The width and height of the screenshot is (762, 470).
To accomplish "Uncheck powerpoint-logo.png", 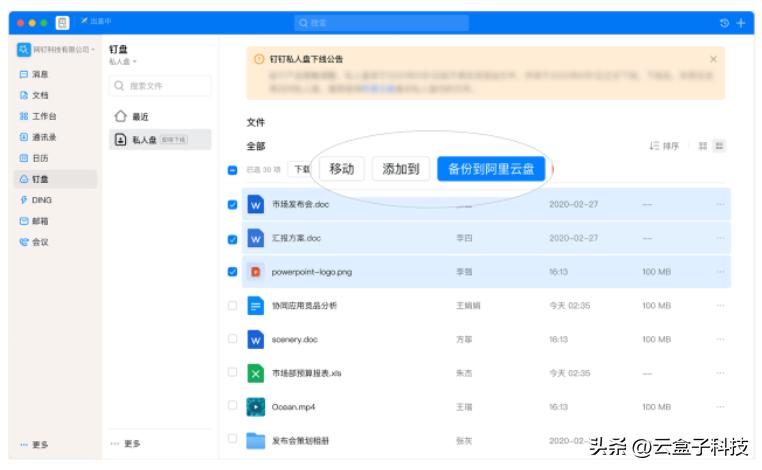I will (x=232, y=272).
